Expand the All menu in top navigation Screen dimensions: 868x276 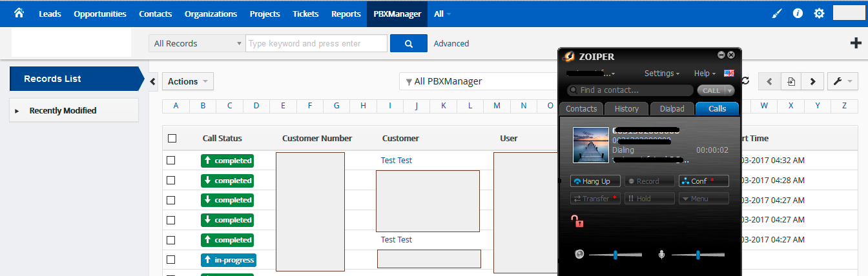point(442,14)
